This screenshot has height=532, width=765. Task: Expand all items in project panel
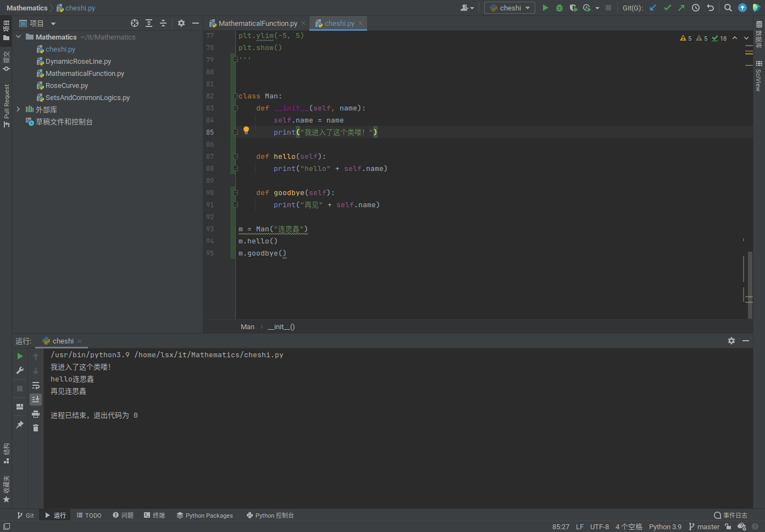tap(149, 23)
